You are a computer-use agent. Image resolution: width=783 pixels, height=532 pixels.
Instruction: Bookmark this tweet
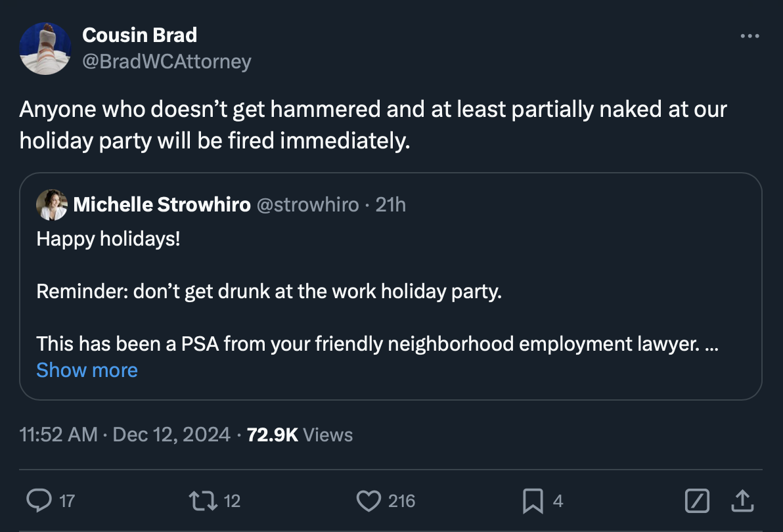tap(532, 501)
